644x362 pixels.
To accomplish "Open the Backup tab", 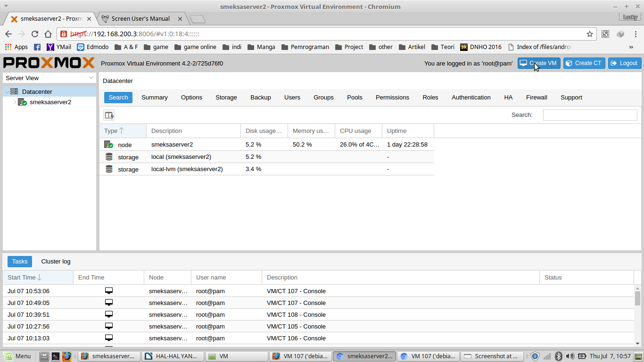I will (261, 98).
